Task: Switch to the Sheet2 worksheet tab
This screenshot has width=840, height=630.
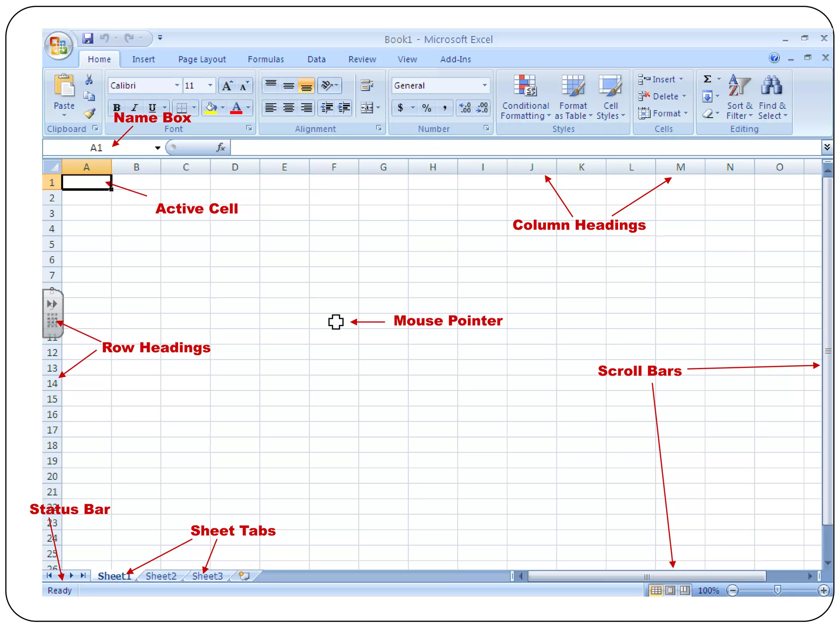Action: [x=161, y=576]
